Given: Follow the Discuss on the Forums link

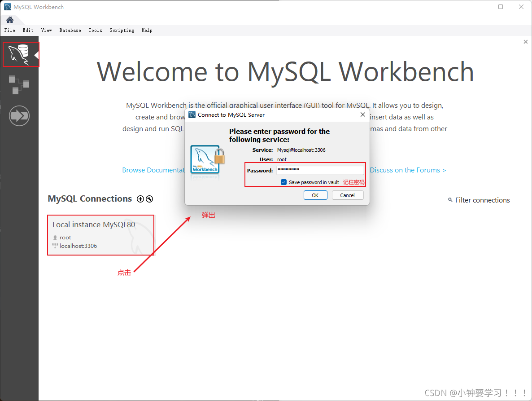Looking at the screenshot, I should click(408, 170).
